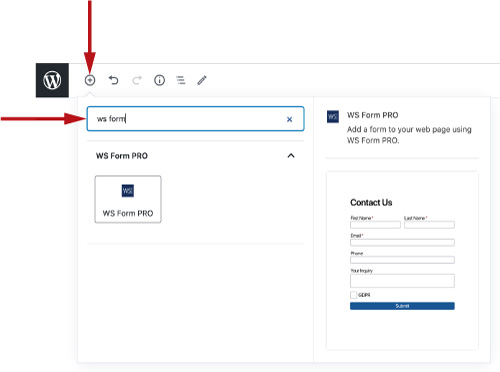Open document details info icon
Image resolution: width=500 pixels, height=372 pixels.
[x=159, y=80]
